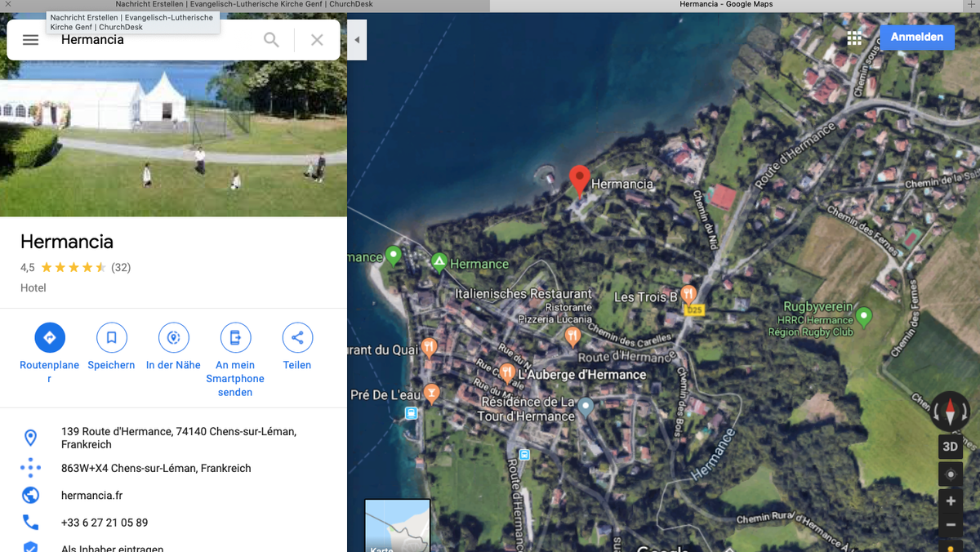Search nearby with the In der Nähe icon

173,337
